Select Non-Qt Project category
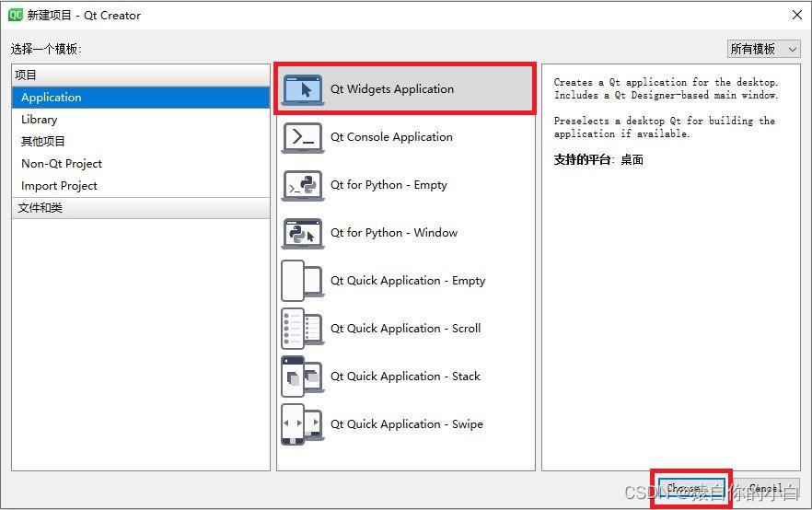 pyautogui.click(x=141, y=164)
